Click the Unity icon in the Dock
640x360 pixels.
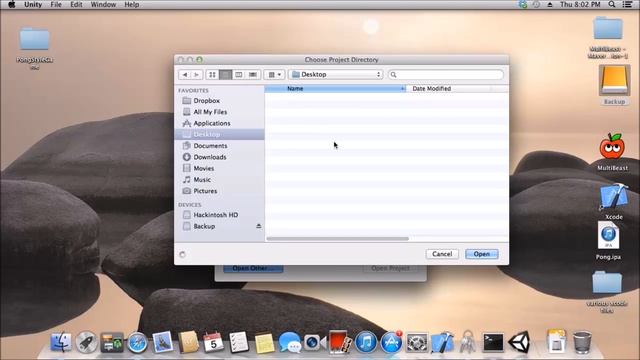tap(519, 342)
